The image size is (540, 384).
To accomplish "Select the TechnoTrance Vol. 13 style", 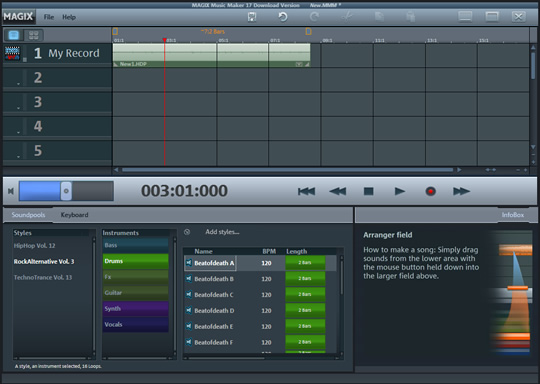I will [43, 277].
